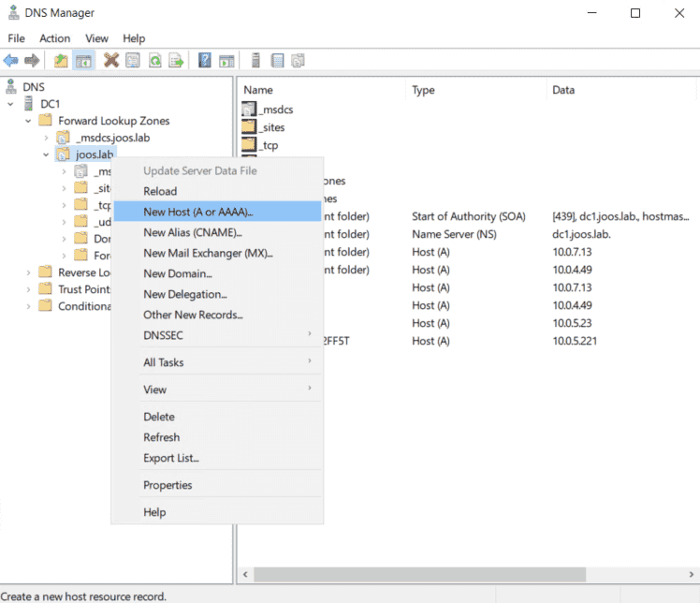Click the joos.lab zone icon in tree
The image size is (700, 603).
click(63, 154)
